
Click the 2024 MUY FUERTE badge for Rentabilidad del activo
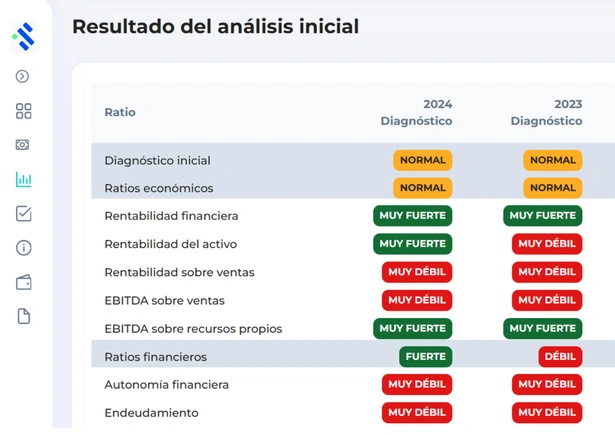point(413,244)
